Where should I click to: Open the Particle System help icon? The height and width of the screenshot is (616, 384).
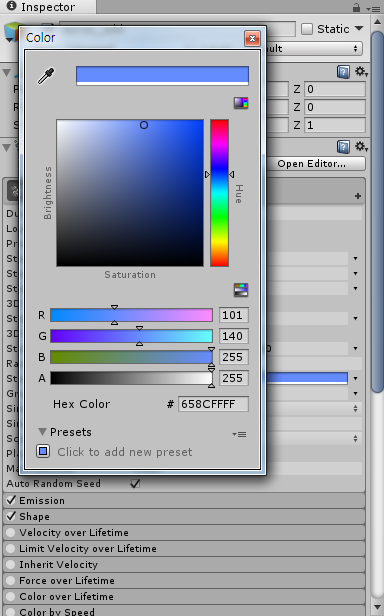[343, 147]
